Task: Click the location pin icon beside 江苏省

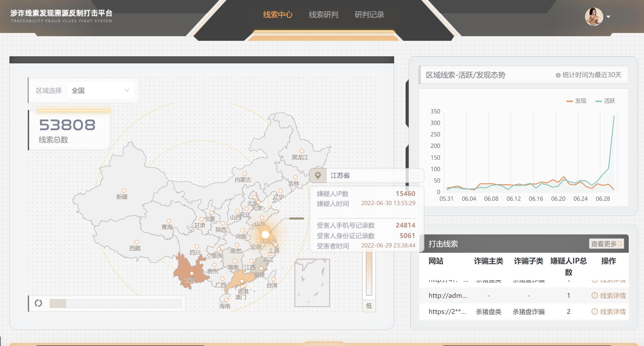Action: 318,176
